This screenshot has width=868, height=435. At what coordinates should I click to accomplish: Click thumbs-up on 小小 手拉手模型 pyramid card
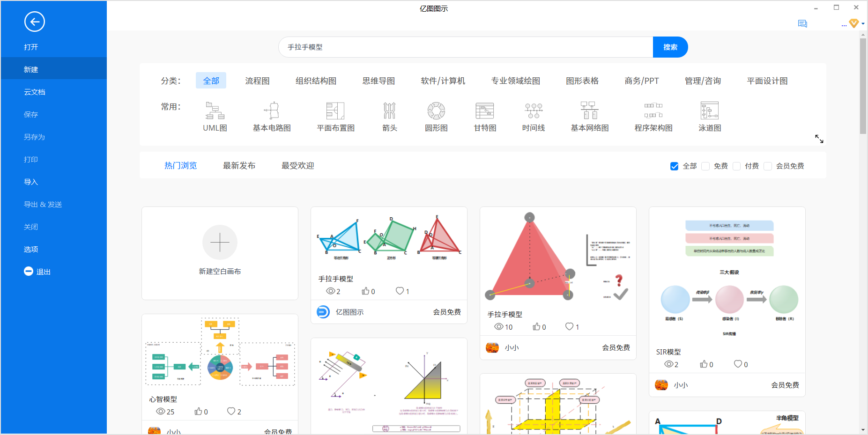coord(536,326)
